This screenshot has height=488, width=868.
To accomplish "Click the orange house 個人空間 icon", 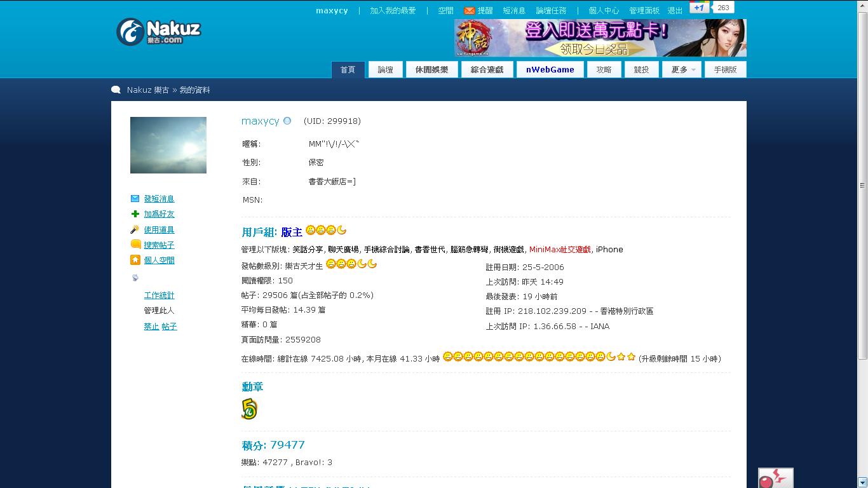I will tap(135, 260).
